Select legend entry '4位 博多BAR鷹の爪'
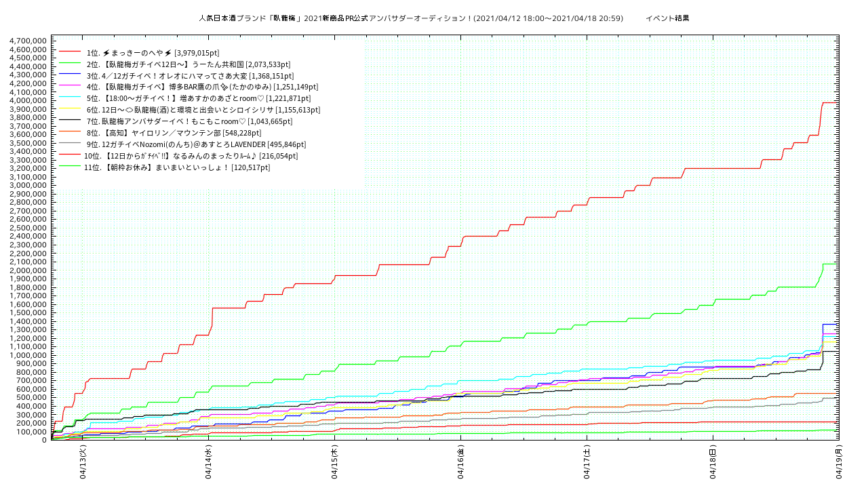The width and height of the screenshot is (868, 488). click(x=202, y=87)
